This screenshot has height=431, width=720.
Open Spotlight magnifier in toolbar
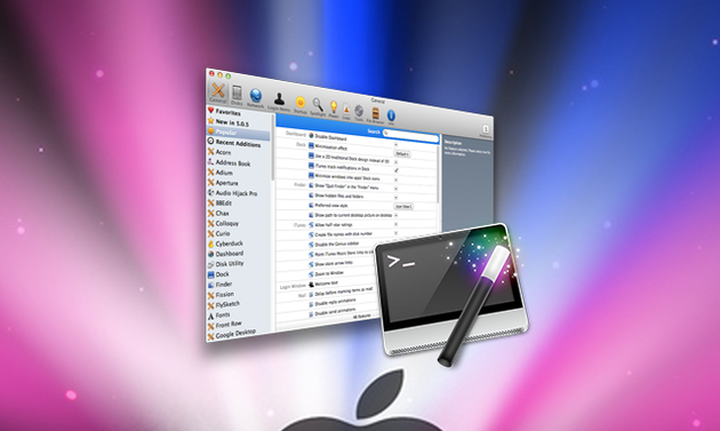point(317,107)
